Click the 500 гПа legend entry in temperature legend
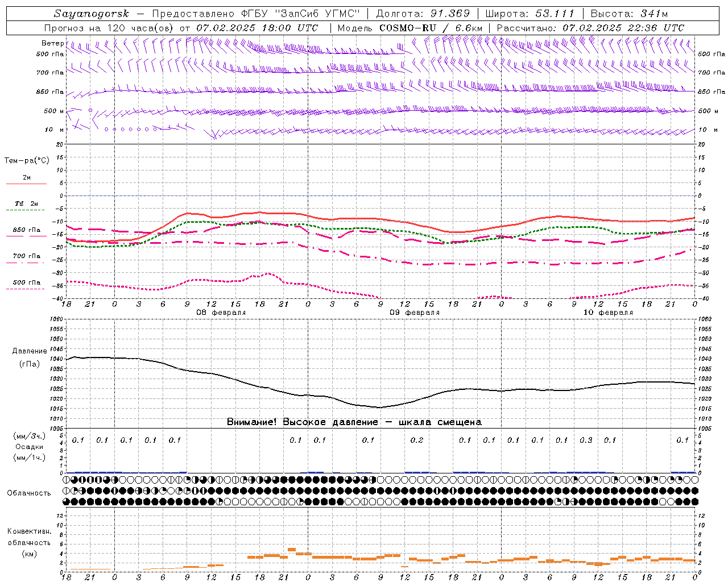 pyautogui.click(x=26, y=284)
